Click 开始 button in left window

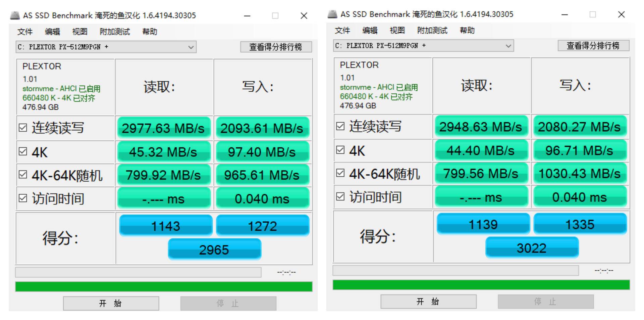click(x=111, y=303)
